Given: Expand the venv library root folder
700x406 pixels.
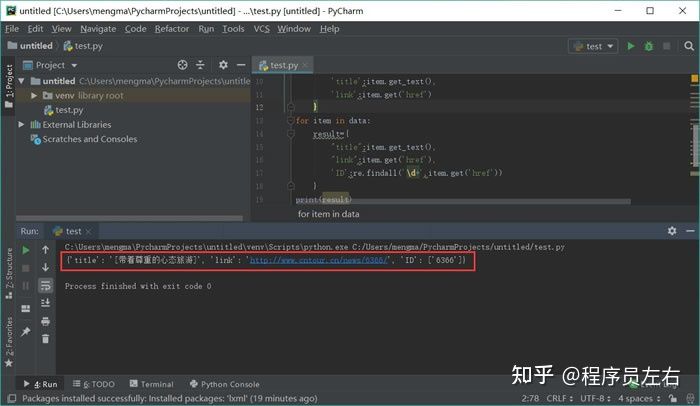Looking at the screenshot, I should pos(34,96).
